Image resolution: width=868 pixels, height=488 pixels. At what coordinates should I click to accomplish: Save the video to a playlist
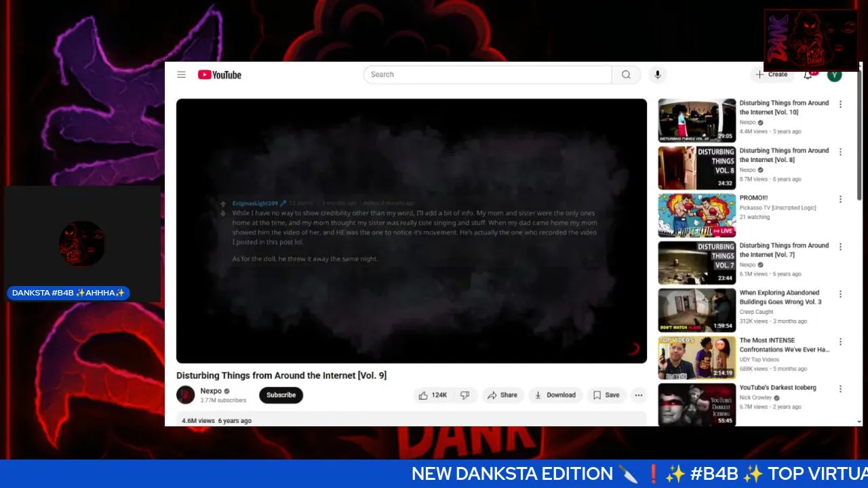pos(606,395)
